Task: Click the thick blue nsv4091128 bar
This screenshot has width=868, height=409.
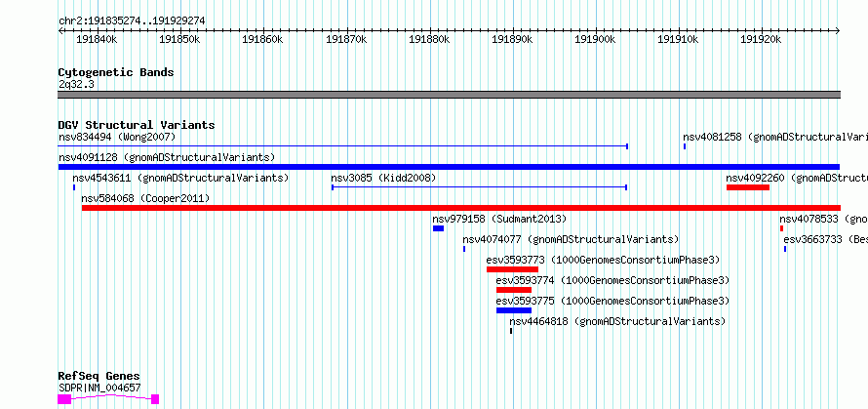Action: (x=449, y=167)
